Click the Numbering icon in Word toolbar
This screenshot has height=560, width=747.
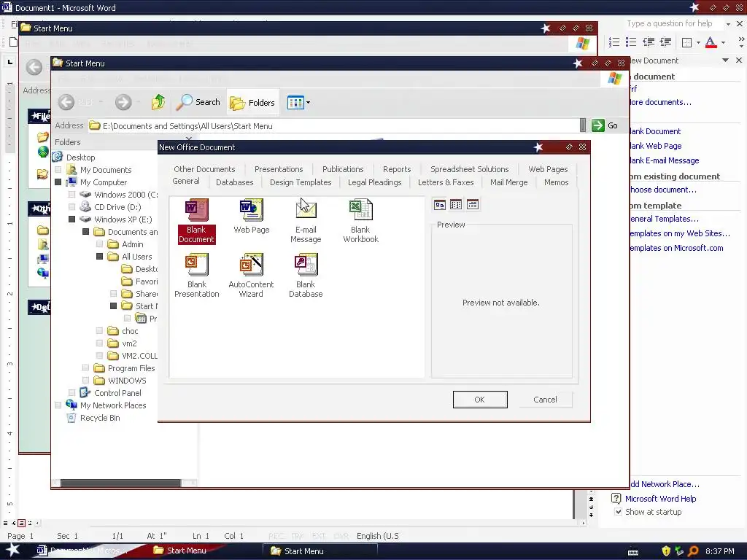[614, 42]
